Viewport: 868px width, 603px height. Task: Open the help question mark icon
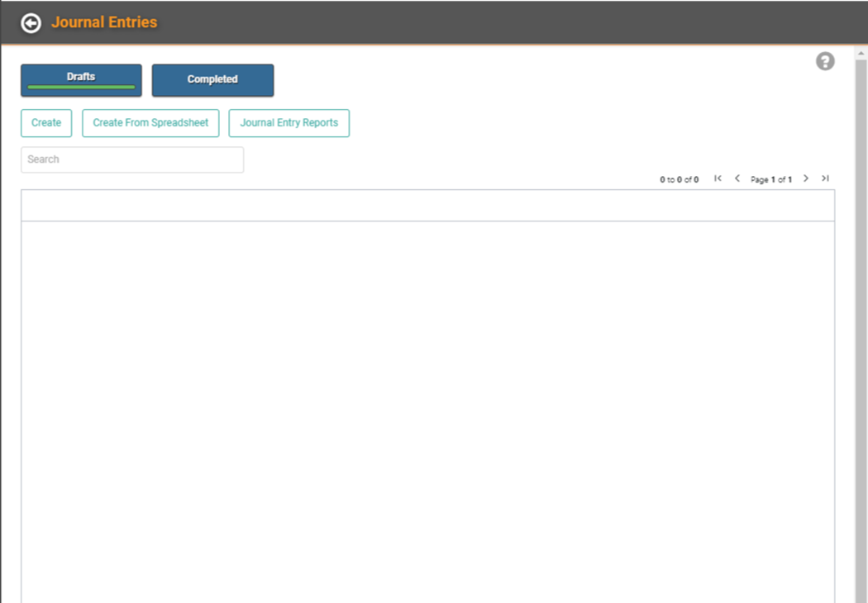click(825, 61)
